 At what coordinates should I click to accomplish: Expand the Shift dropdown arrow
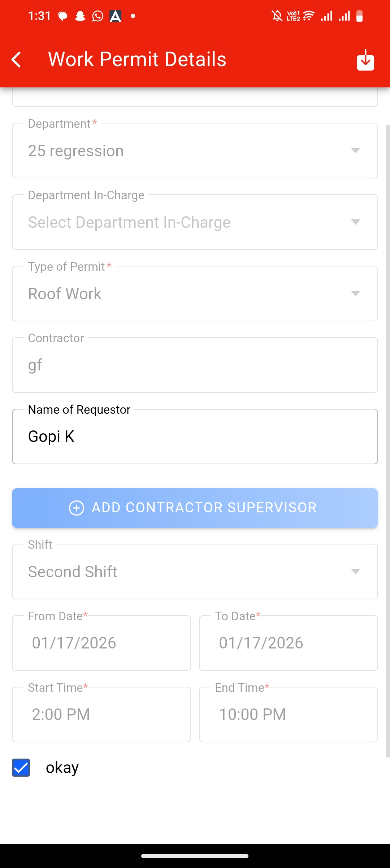tap(355, 572)
